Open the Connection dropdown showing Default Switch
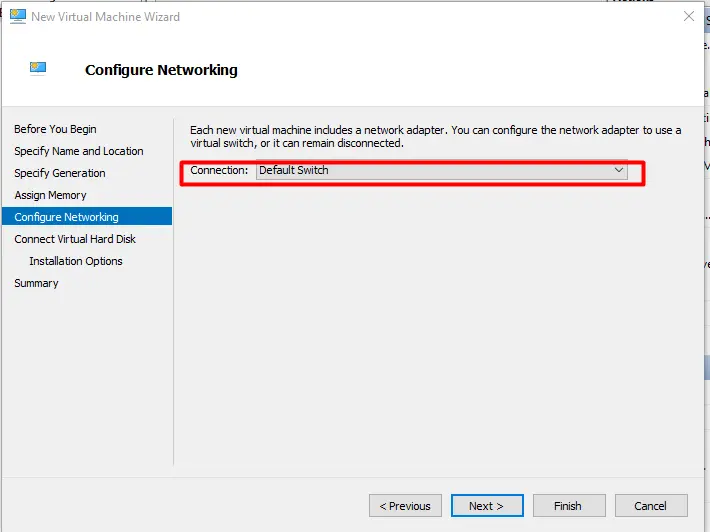Image resolution: width=710 pixels, height=532 pixels. (441, 171)
